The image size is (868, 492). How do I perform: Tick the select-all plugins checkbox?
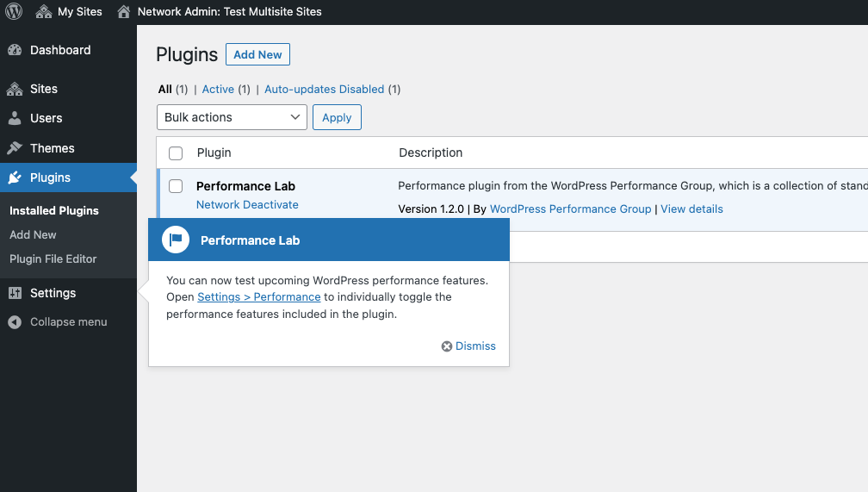point(176,153)
